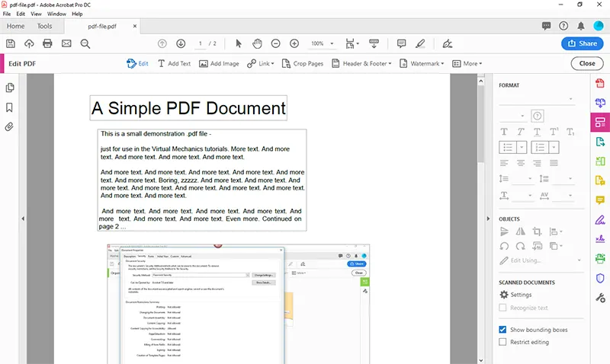Viewport: 610px width, 364px height.
Task: Click the user profile avatar
Action: 599,26
